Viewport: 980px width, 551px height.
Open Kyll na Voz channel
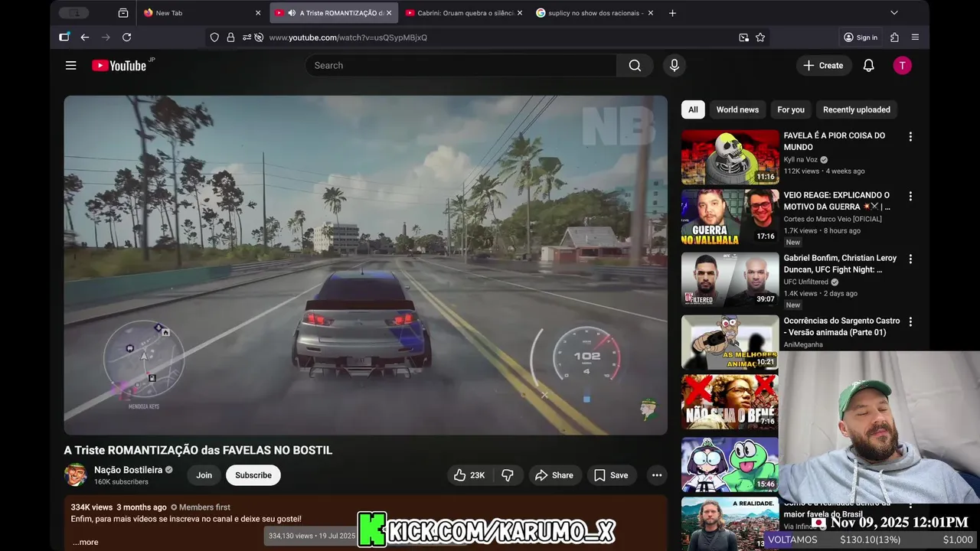[801, 160]
